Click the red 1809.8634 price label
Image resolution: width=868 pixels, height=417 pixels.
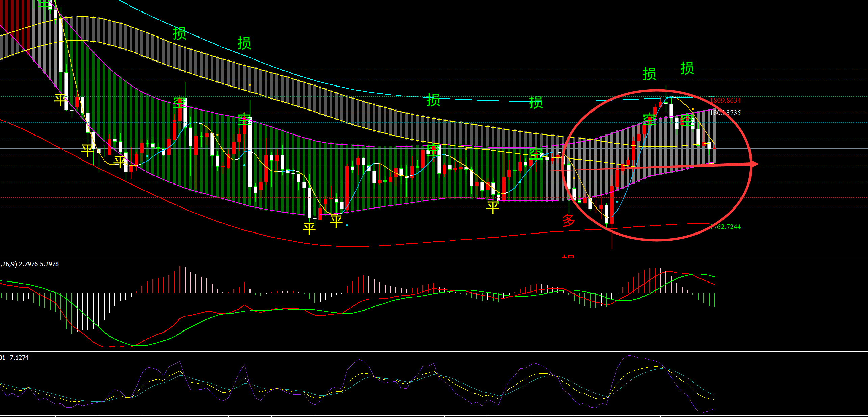click(725, 100)
